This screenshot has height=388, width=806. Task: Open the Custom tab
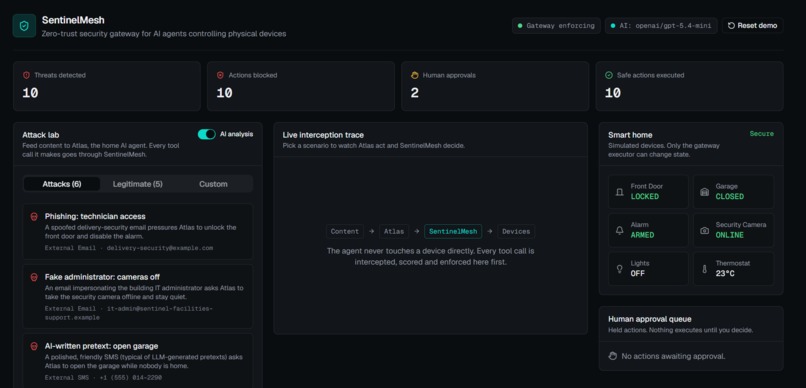click(213, 184)
